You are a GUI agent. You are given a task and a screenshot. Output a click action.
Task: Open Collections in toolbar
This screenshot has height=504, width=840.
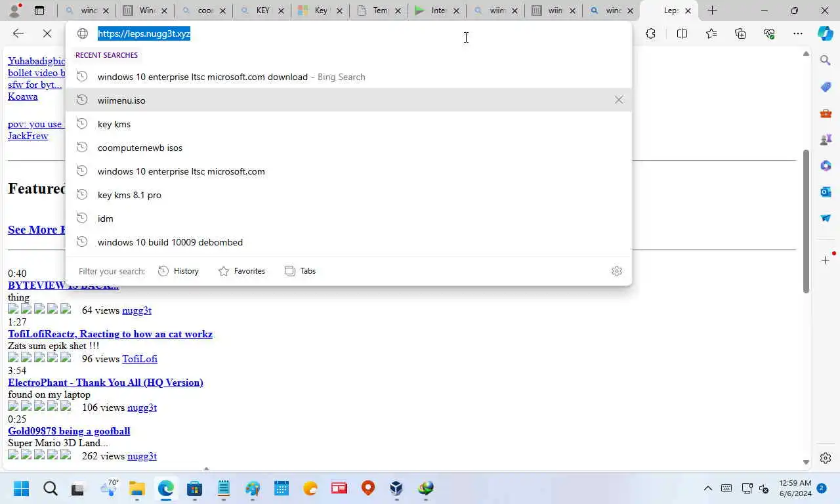740,33
